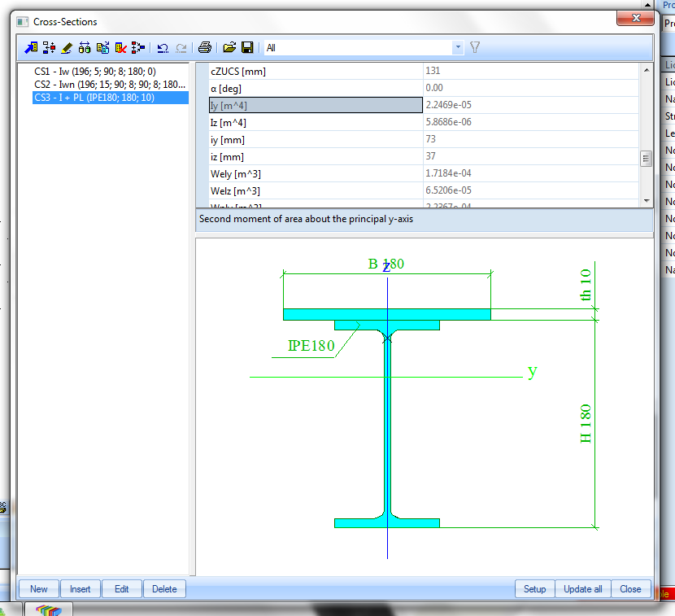
Task: Open the 'All' filter dropdown
Action: [x=458, y=48]
